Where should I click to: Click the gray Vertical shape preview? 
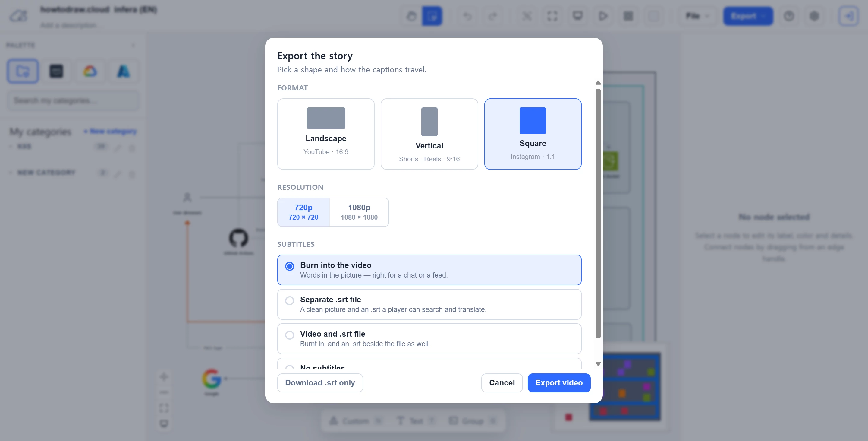(x=429, y=122)
